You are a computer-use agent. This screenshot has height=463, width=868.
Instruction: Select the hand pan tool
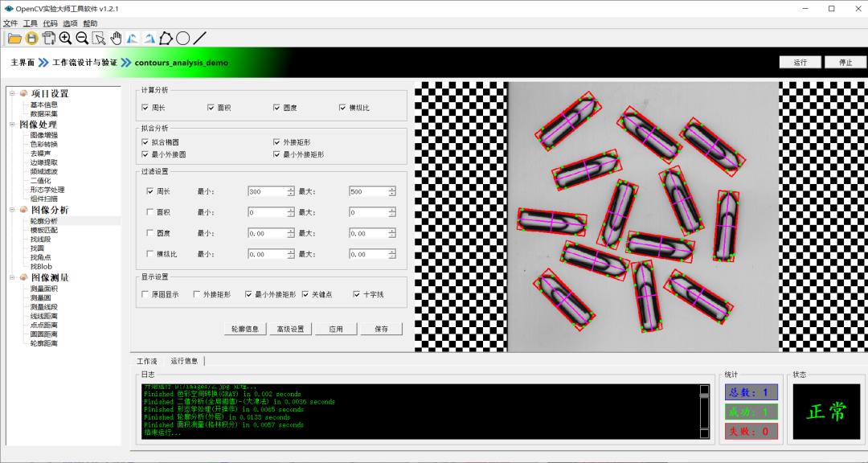(116, 39)
